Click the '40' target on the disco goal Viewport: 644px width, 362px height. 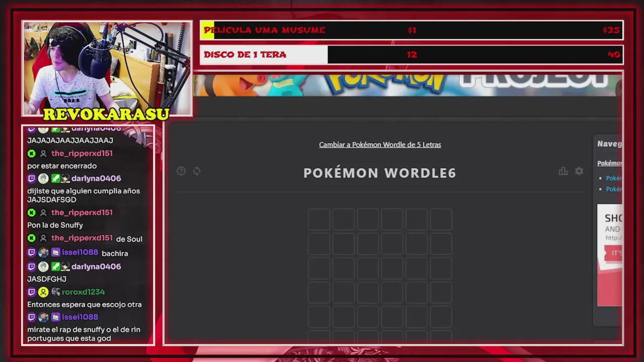pos(614,55)
